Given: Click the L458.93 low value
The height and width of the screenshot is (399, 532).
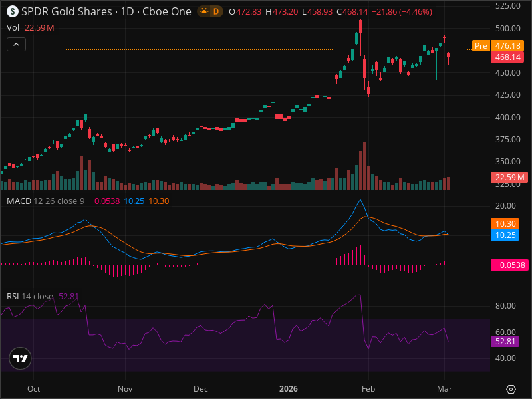Looking at the screenshot, I should click(317, 12).
